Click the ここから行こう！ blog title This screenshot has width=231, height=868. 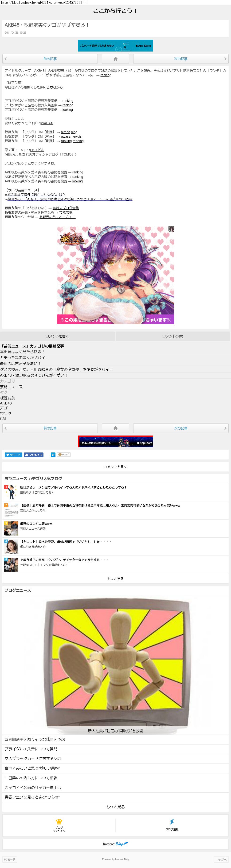click(x=115, y=11)
